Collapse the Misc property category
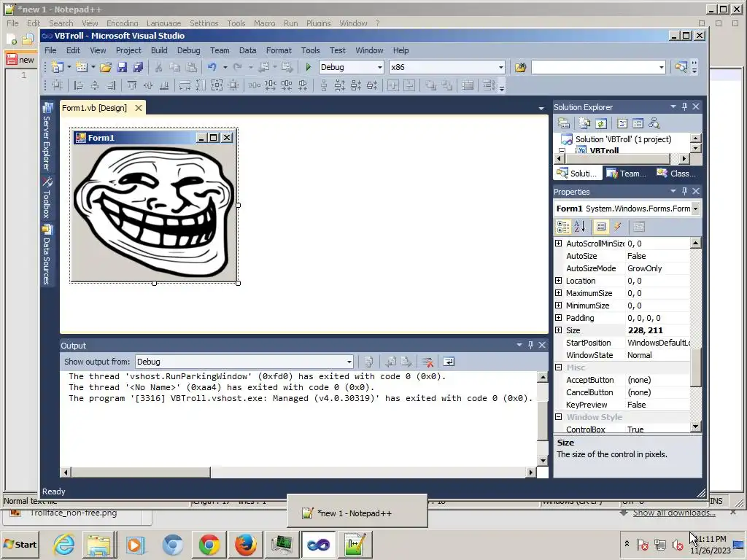The width and height of the screenshot is (747, 560). coord(558,367)
